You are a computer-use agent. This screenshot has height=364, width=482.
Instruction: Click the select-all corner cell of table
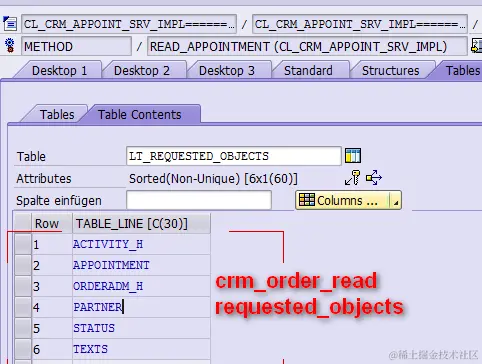[23, 223]
